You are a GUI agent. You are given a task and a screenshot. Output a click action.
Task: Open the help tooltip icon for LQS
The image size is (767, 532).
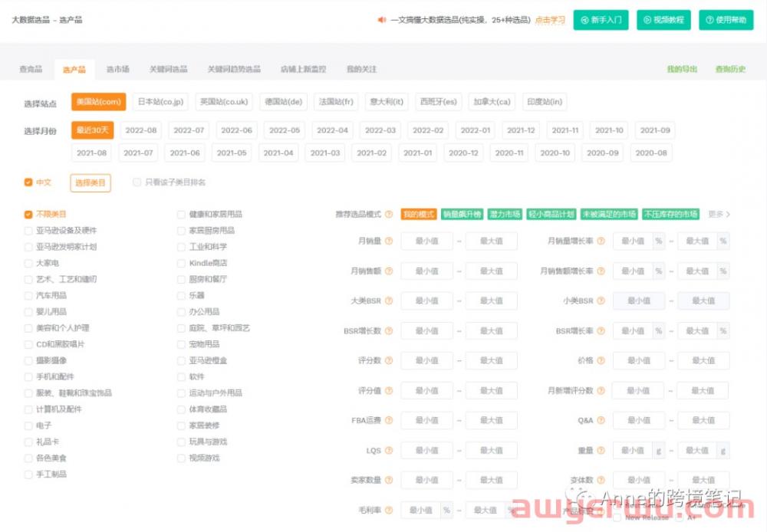tap(388, 450)
